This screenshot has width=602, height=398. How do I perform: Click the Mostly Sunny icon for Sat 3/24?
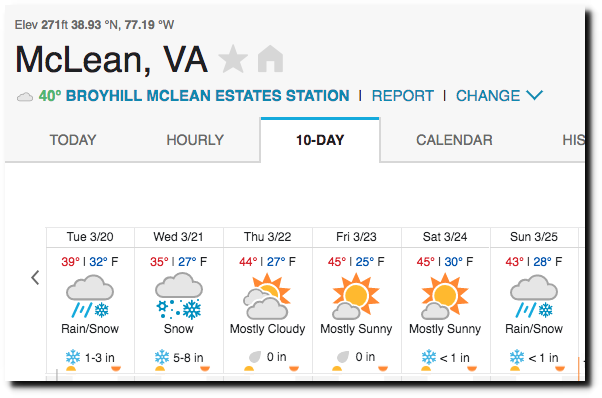click(x=445, y=296)
